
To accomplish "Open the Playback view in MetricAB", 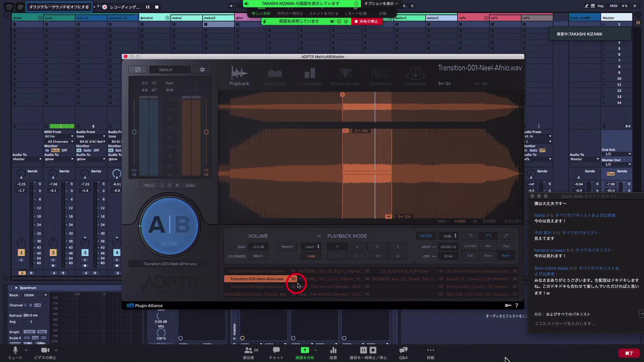I will (x=239, y=76).
